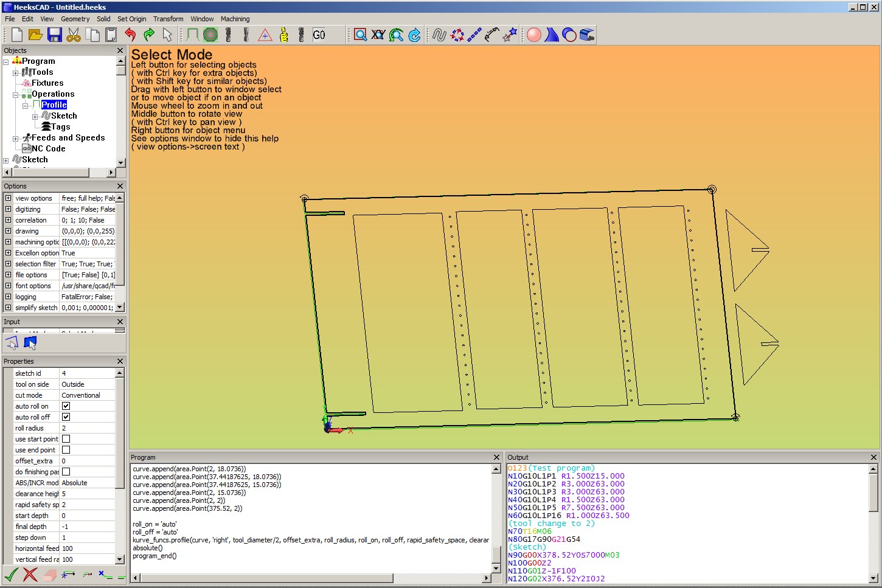The height and width of the screenshot is (588, 882).
Task: Click the G0 post-process icon
Action: tap(319, 35)
